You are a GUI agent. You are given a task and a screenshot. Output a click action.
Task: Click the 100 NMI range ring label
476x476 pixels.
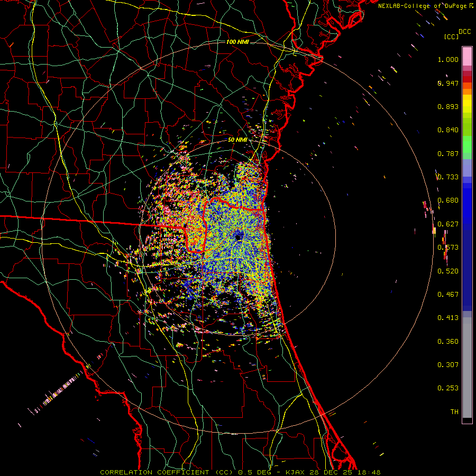click(237, 42)
